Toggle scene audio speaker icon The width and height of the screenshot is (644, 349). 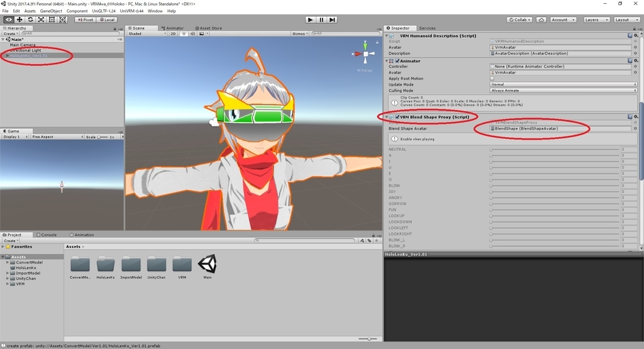(x=192, y=34)
